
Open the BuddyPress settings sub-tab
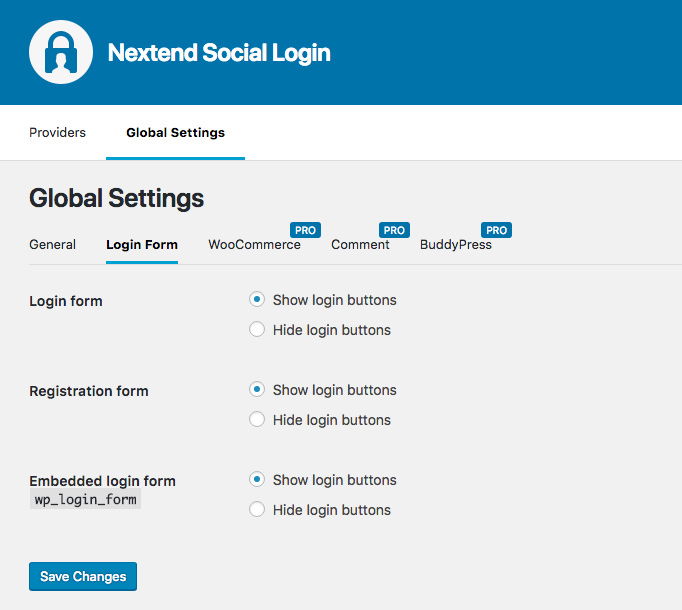[x=455, y=244]
